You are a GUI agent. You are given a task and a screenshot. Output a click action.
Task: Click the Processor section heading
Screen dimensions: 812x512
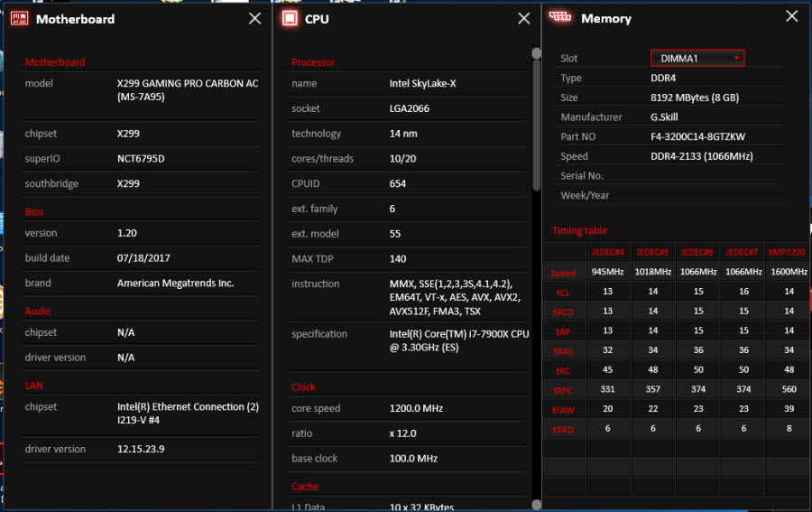pyautogui.click(x=313, y=62)
